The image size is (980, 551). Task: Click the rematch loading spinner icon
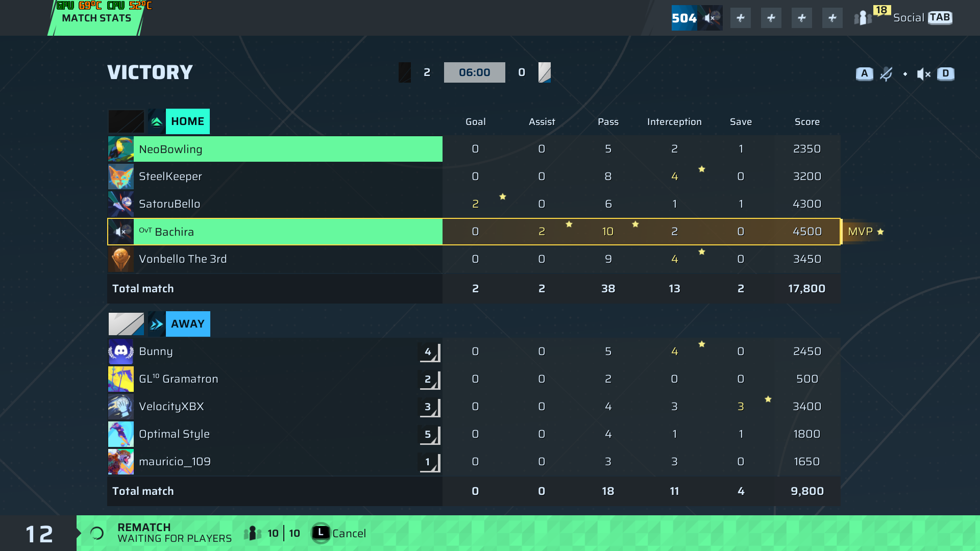[97, 534]
